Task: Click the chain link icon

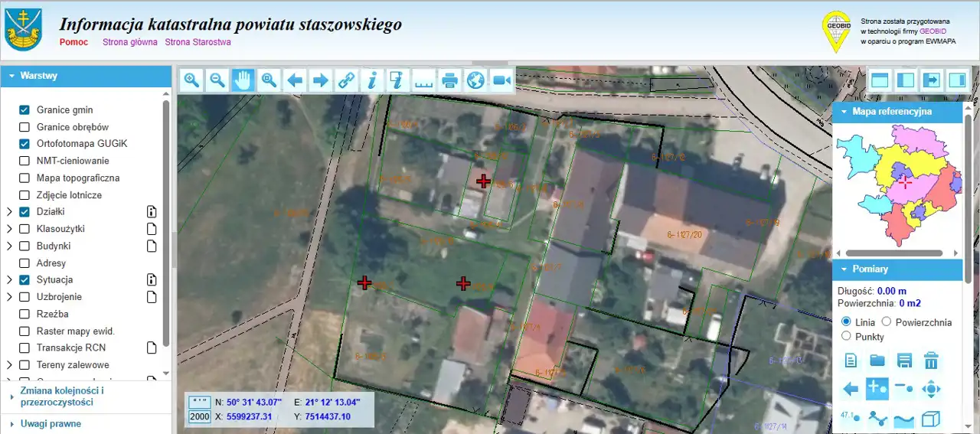Action: click(x=346, y=80)
